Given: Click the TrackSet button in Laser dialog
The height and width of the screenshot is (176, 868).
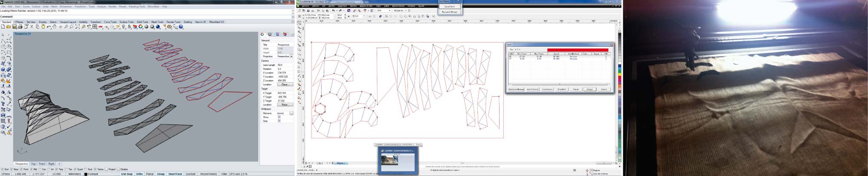Looking at the screenshot, I should pos(562,89).
